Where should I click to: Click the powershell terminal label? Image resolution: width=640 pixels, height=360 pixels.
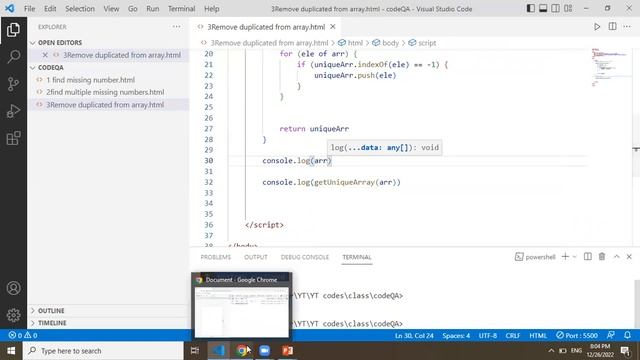tap(535, 257)
